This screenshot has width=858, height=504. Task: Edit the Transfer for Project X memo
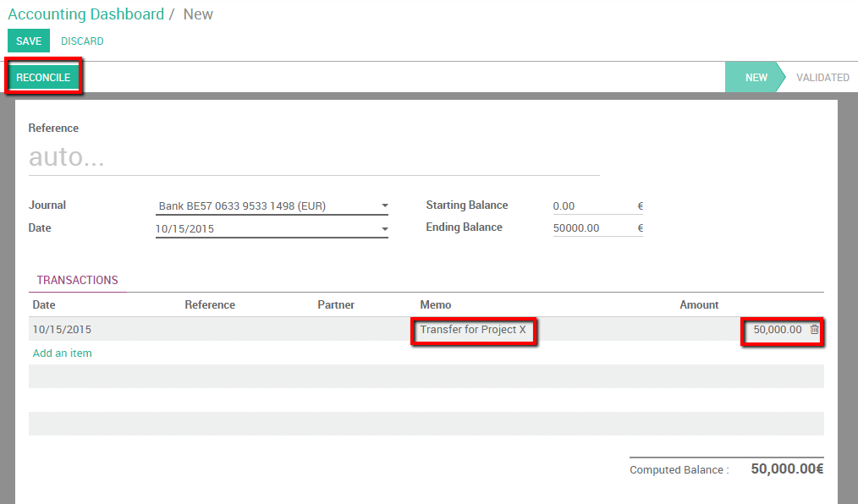(x=473, y=329)
